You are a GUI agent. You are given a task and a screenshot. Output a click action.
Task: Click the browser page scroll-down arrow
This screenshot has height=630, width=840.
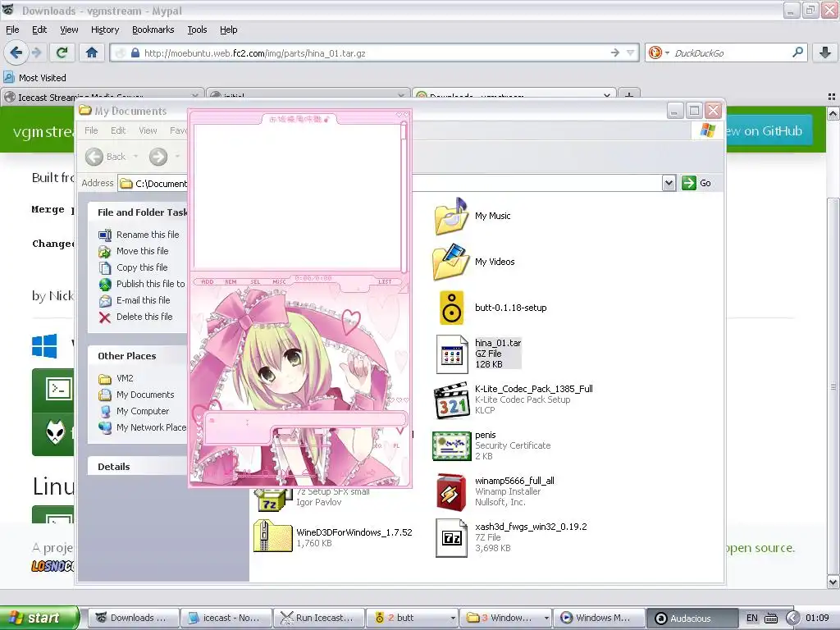(833, 582)
